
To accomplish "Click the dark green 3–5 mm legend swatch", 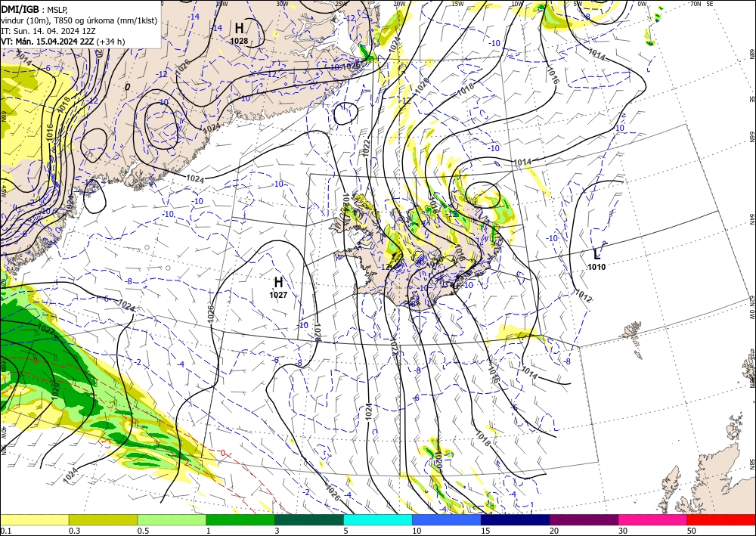I will click(x=309, y=519).
